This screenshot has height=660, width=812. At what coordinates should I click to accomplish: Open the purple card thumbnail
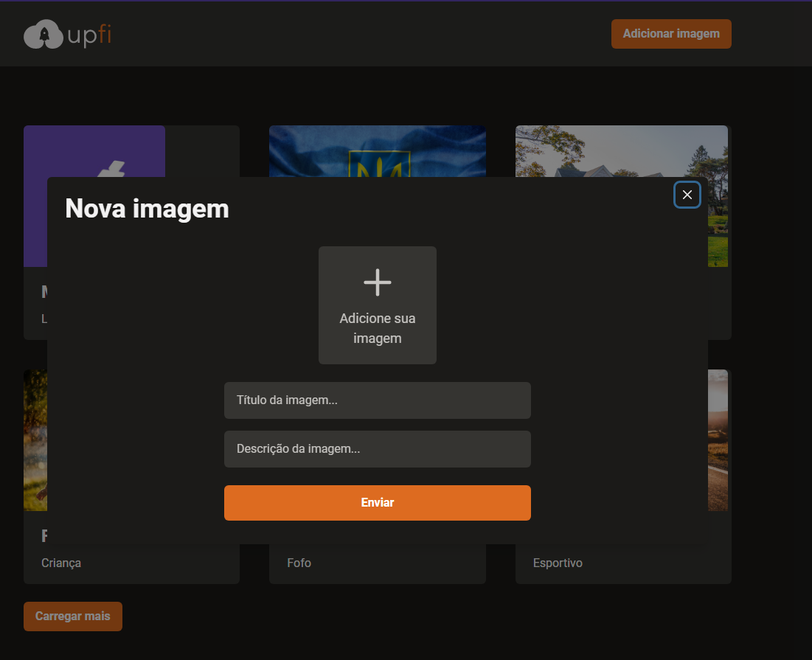point(94,151)
